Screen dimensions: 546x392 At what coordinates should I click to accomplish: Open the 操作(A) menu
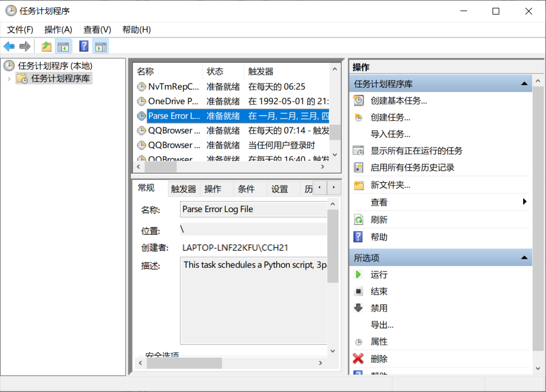(58, 30)
